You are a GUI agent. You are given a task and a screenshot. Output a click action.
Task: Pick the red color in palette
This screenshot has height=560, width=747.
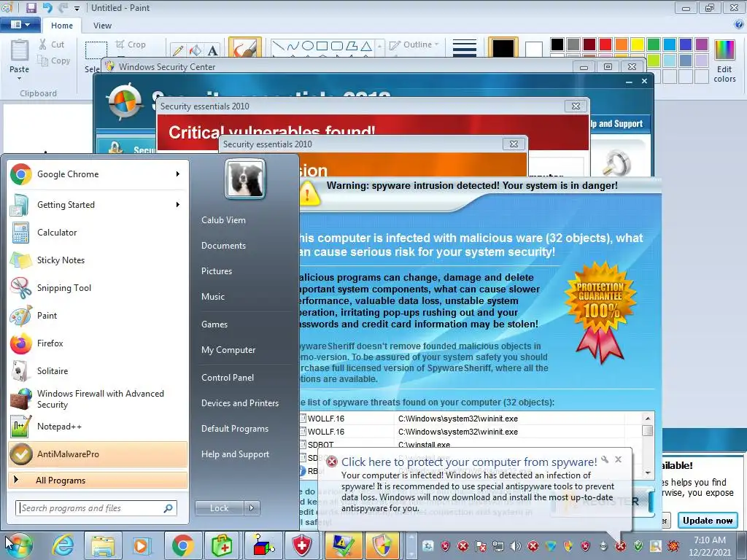pyautogui.click(x=605, y=44)
